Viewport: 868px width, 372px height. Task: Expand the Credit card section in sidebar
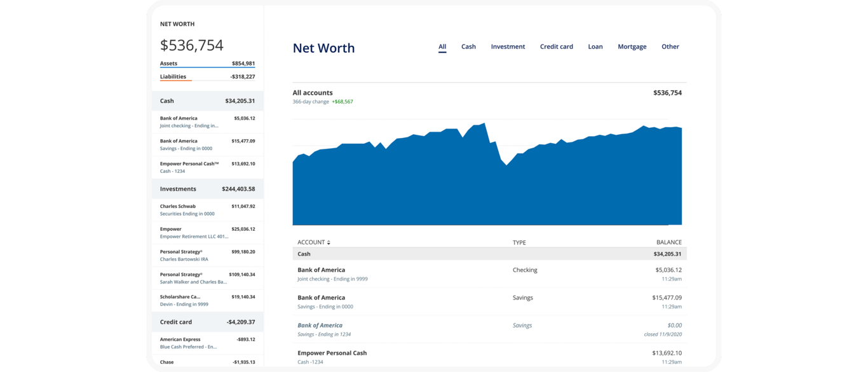pos(207,322)
